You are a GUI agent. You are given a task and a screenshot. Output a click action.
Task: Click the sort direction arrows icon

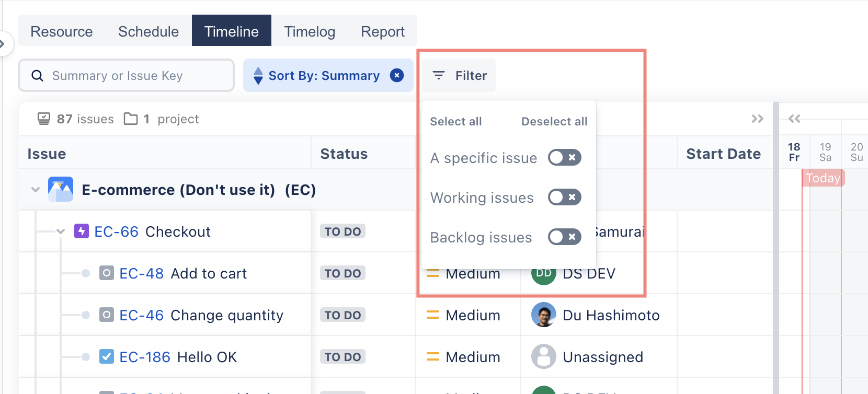258,76
